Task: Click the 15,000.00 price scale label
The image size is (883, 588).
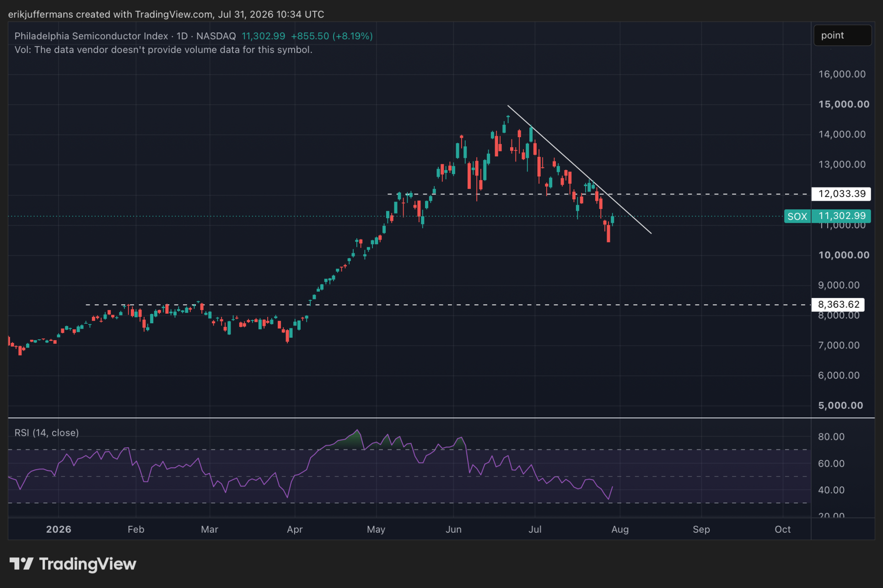Action: pyautogui.click(x=844, y=104)
